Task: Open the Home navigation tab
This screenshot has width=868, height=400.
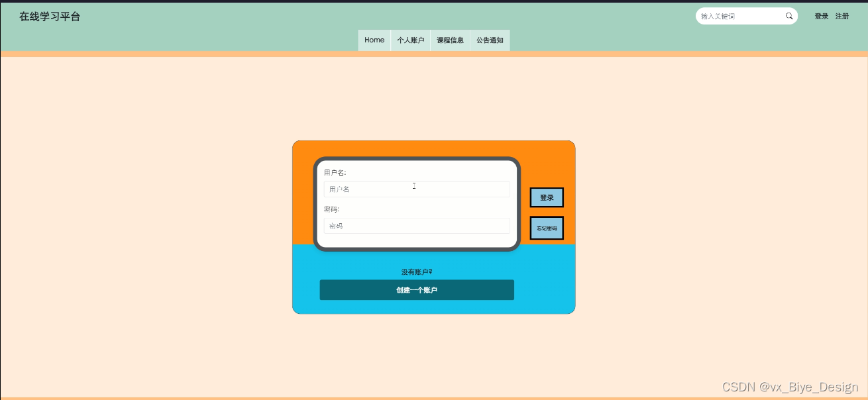Action: point(374,40)
